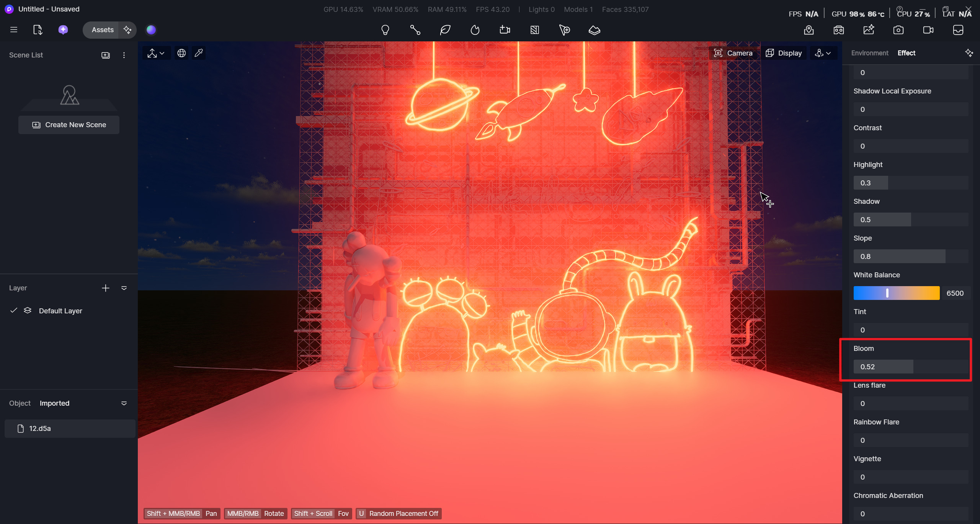Open video recording icon
980x524 pixels.
coord(928,30)
